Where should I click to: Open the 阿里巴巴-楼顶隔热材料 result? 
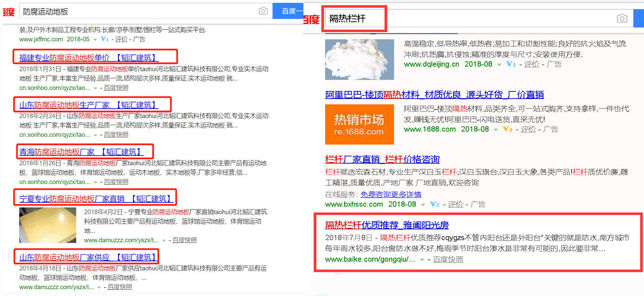[x=435, y=94]
